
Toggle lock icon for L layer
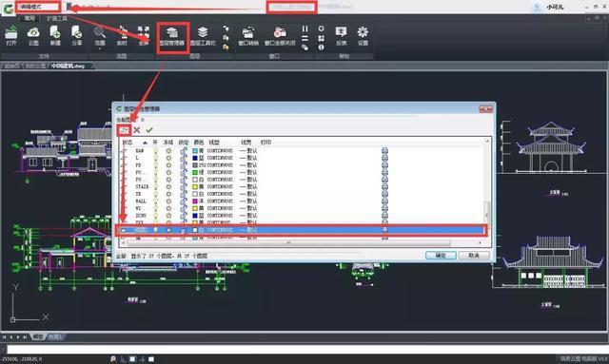183,158
